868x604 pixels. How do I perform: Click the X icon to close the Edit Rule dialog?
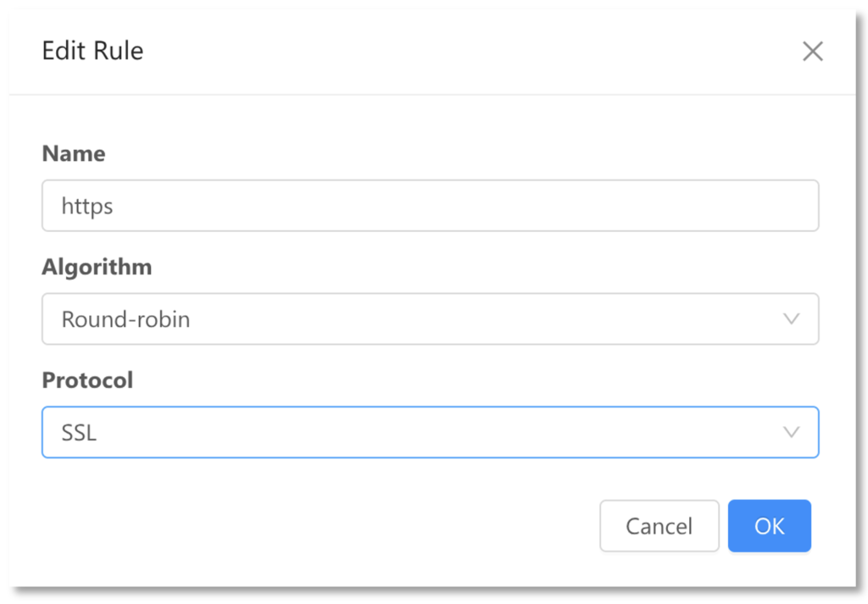pyautogui.click(x=812, y=51)
